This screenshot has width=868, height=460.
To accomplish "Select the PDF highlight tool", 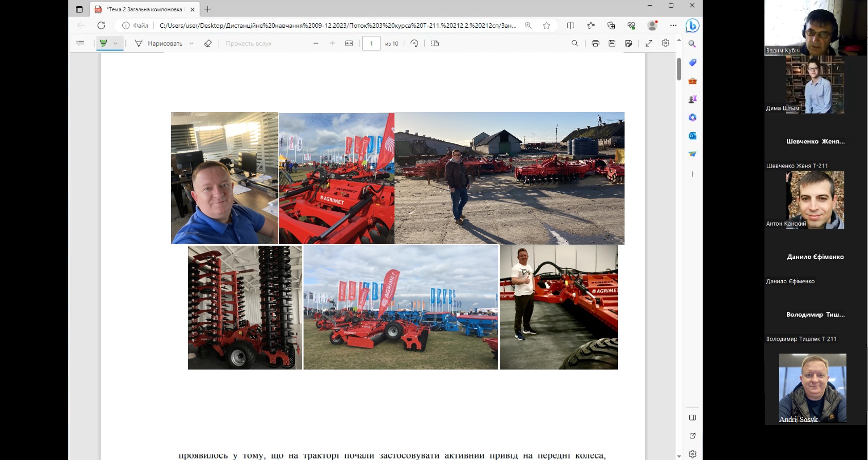I will (x=104, y=44).
